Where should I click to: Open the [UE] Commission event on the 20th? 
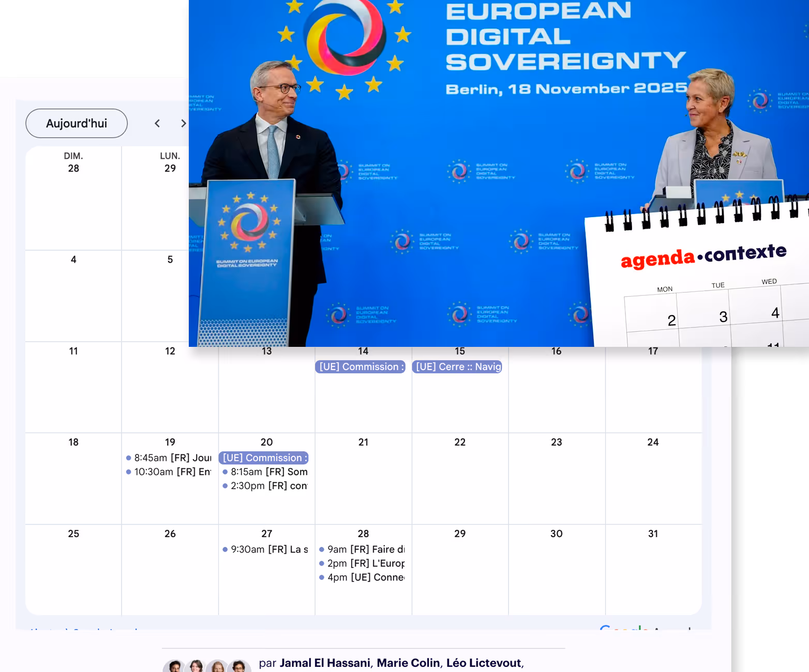click(x=263, y=457)
